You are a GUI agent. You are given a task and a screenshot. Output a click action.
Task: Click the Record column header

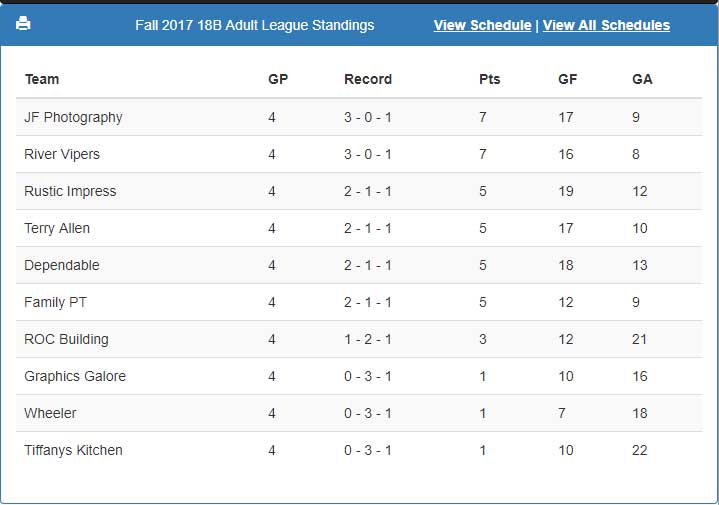point(368,79)
